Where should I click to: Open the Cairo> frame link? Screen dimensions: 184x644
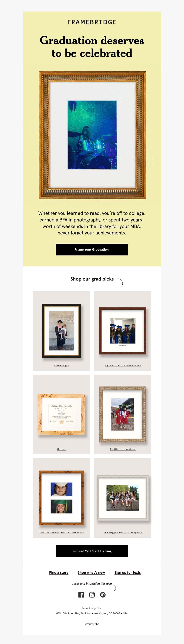(x=61, y=449)
